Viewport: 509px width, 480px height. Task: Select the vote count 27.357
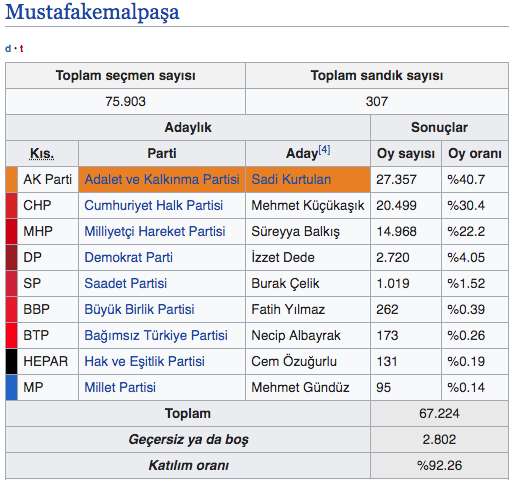pos(396,179)
